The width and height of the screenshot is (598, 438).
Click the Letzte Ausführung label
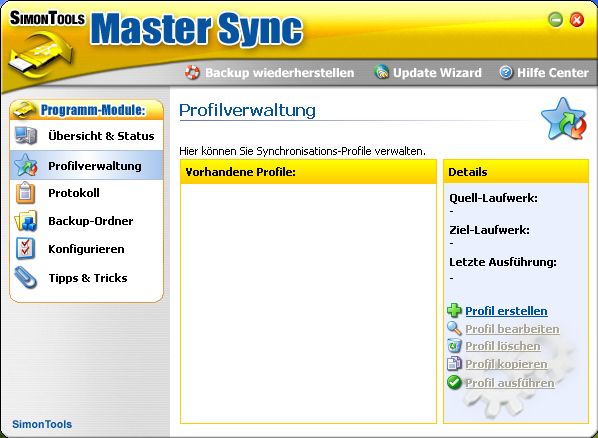tap(503, 262)
